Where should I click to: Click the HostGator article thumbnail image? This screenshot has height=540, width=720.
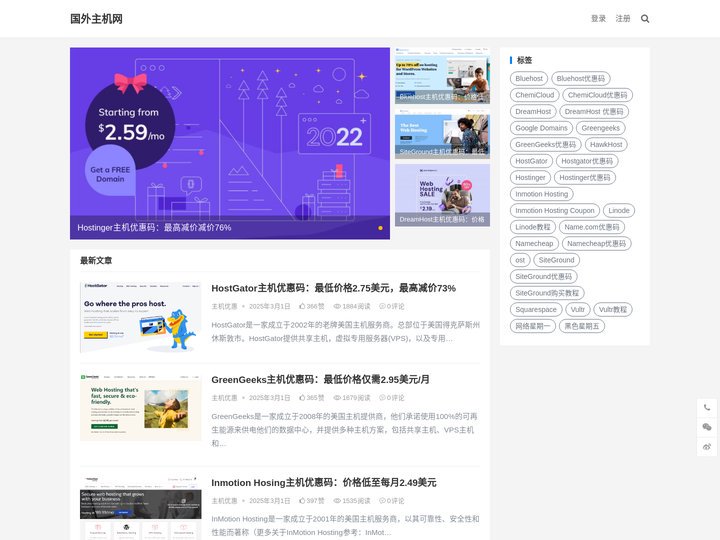click(x=141, y=317)
